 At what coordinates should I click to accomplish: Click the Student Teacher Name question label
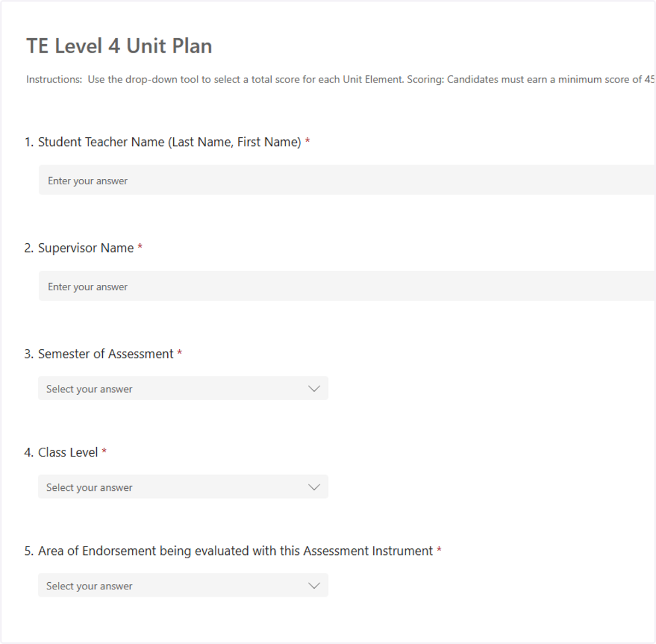169,142
